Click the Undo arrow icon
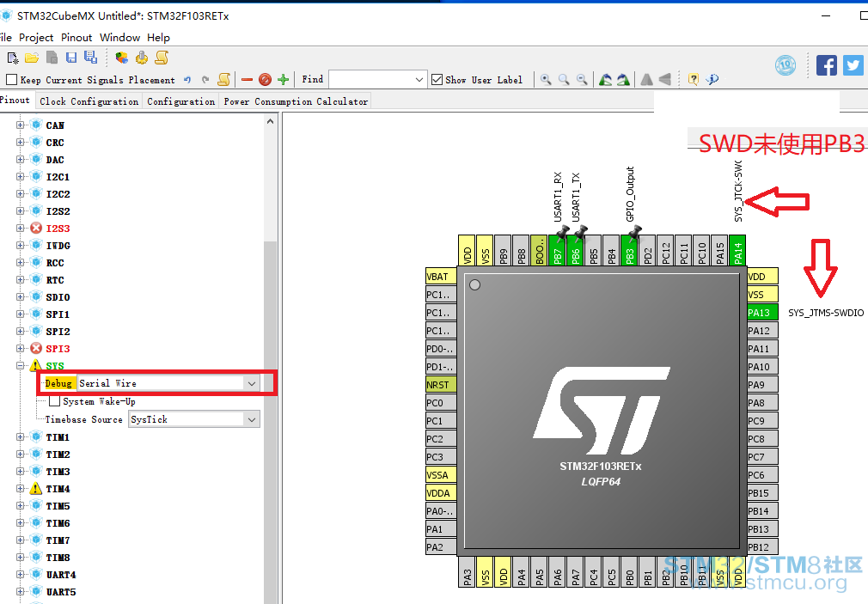Screen dimensions: 868x604 (x=187, y=80)
